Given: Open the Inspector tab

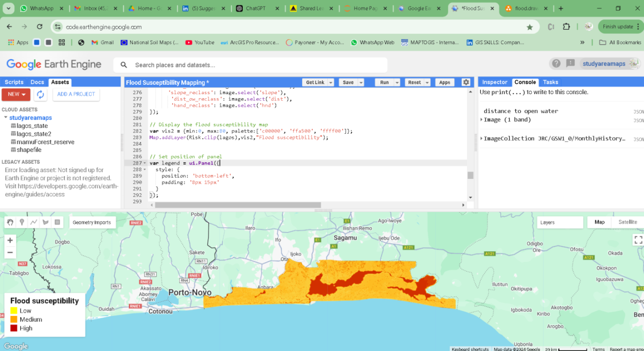Looking at the screenshot, I should [494, 82].
